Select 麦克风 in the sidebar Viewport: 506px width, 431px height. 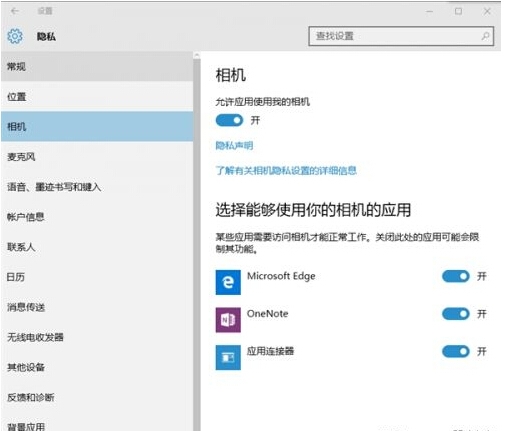[x=97, y=156]
